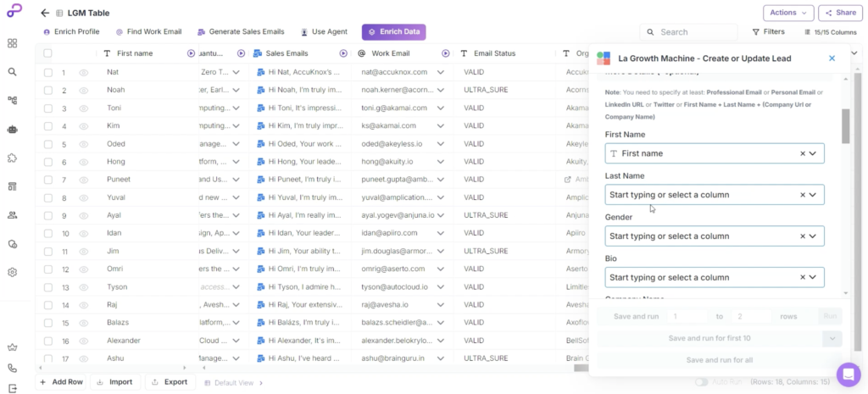Click the crown icon in left sidebar

click(x=13, y=347)
